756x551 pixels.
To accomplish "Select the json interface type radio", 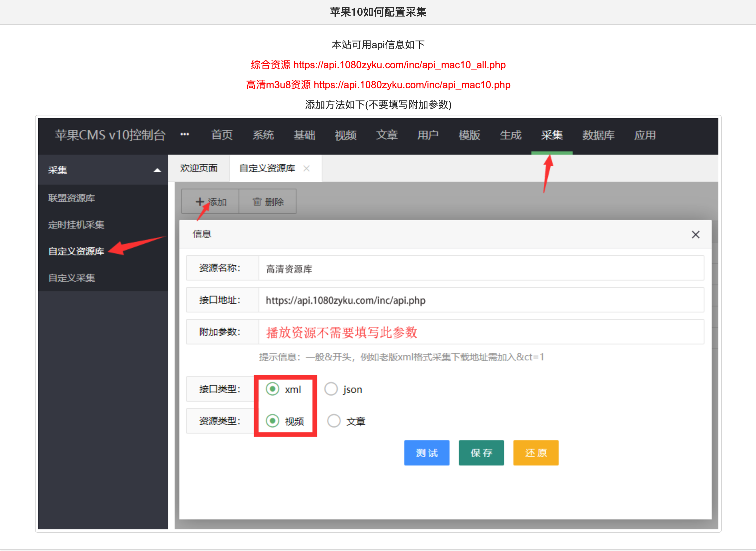I will click(x=331, y=389).
